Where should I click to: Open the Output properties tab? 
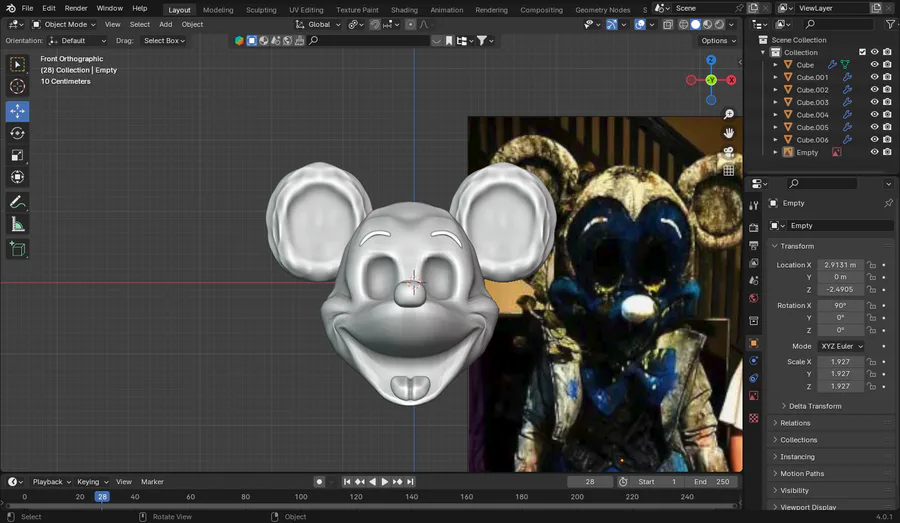754,245
